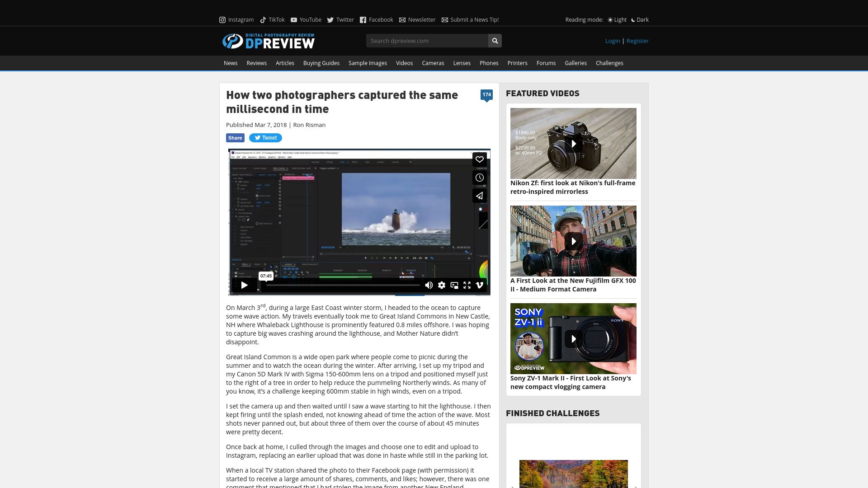Open the 174 comments bubble
The width and height of the screenshot is (868, 488).
(486, 95)
